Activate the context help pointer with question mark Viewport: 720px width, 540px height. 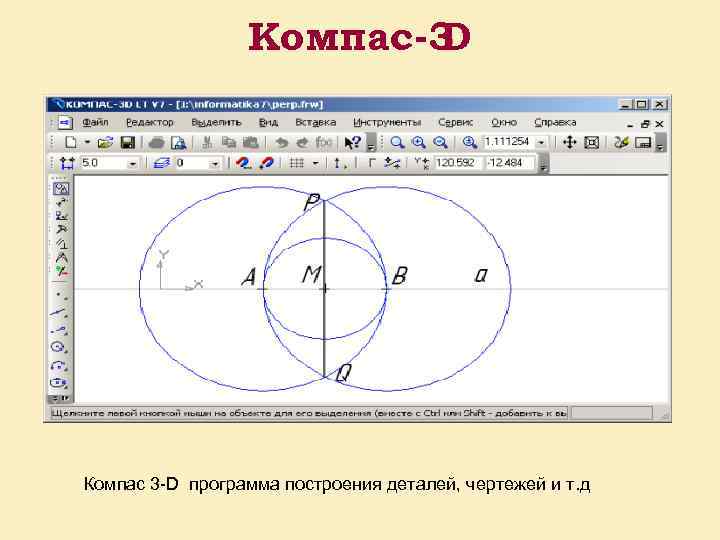pyautogui.click(x=352, y=143)
